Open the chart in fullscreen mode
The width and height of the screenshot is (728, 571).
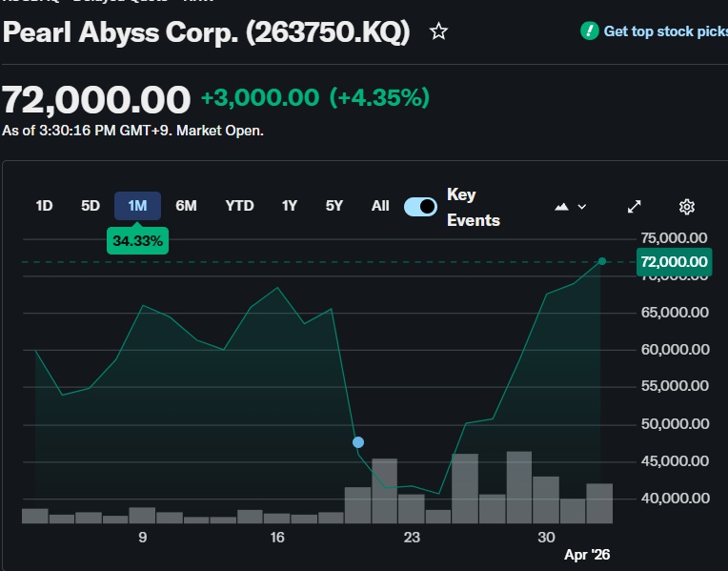(x=635, y=207)
